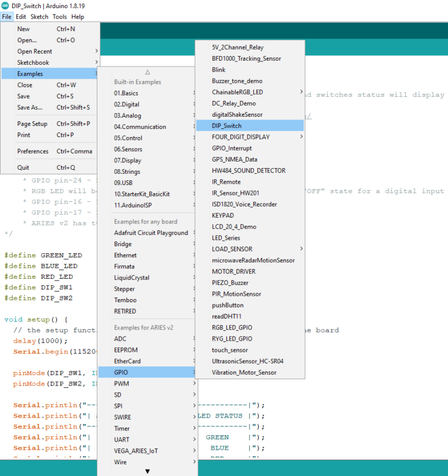Expand the LOAD_SENSOR submenu
448x476 pixels.
(x=232, y=249)
